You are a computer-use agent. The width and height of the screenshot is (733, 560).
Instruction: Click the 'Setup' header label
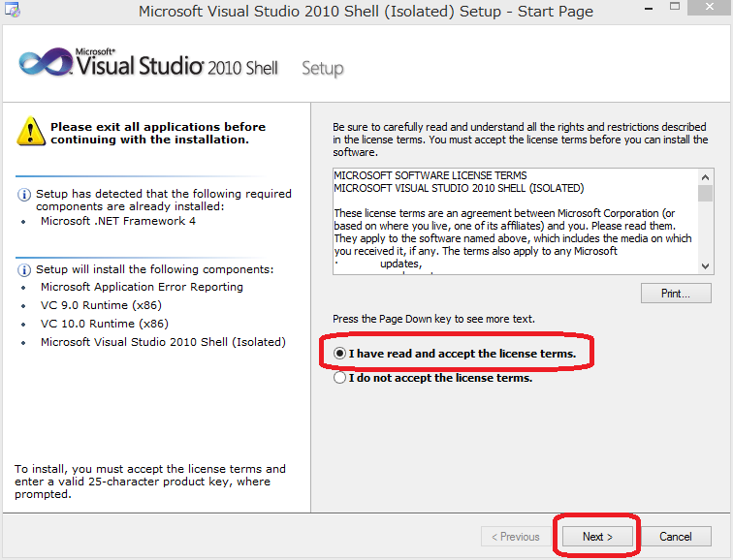[323, 69]
